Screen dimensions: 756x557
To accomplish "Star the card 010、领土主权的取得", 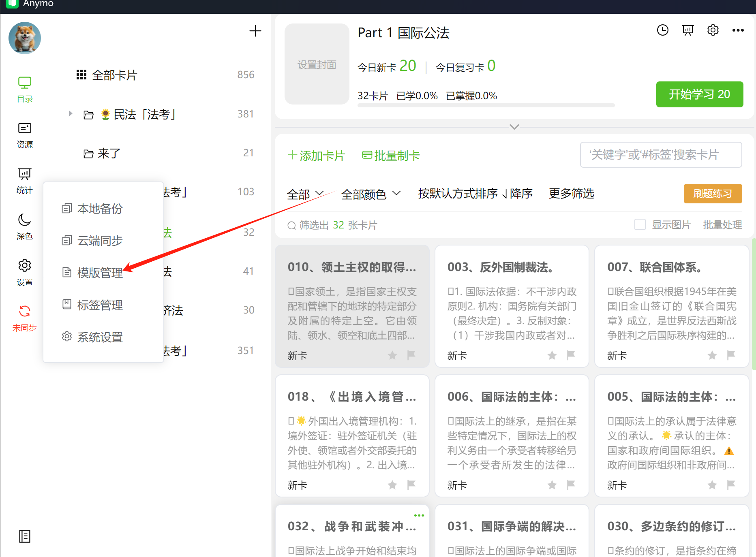I will click(392, 355).
